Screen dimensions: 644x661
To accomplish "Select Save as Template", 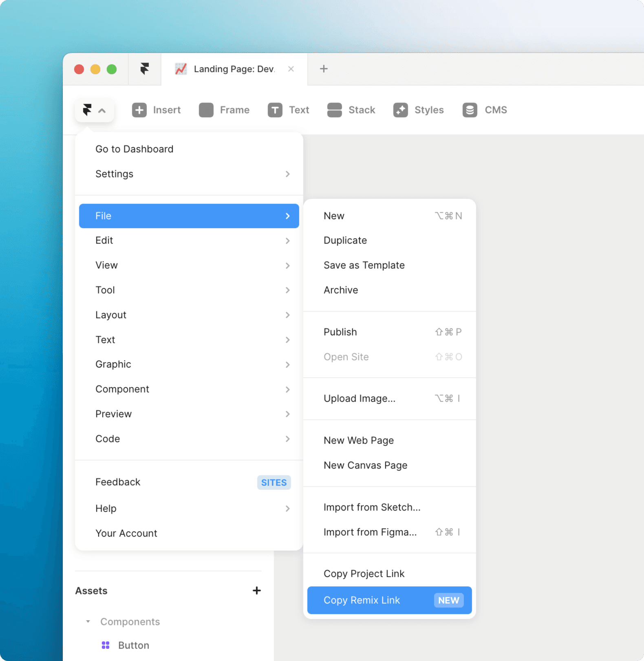I will [x=390, y=265].
